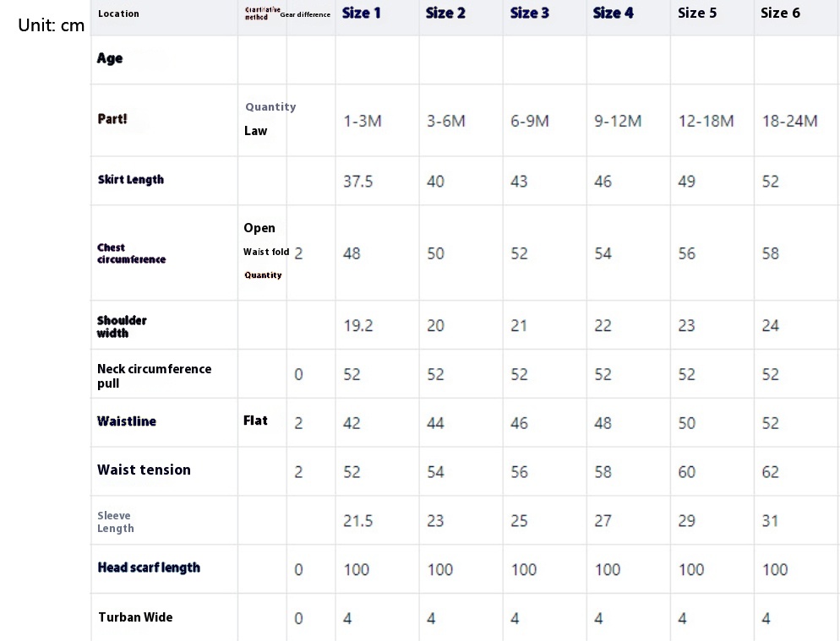Click the Location header cell
840x641 pixels.
click(118, 14)
